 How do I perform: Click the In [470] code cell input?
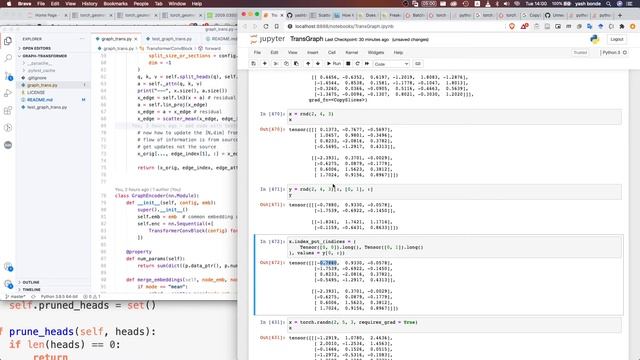coord(455,117)
